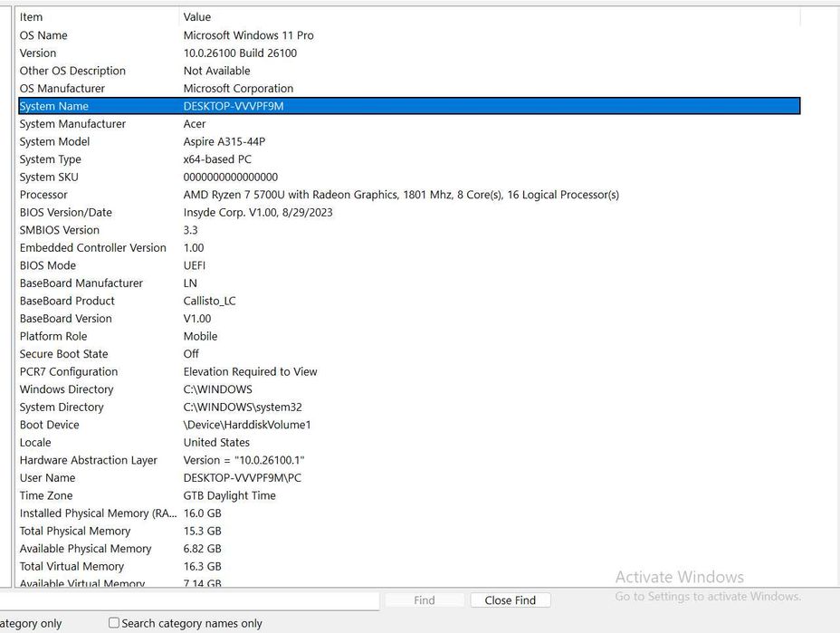Click the value 'UEFI'
Image resolution: width=840 pixels, height=633 pixels.
[195, 265]
